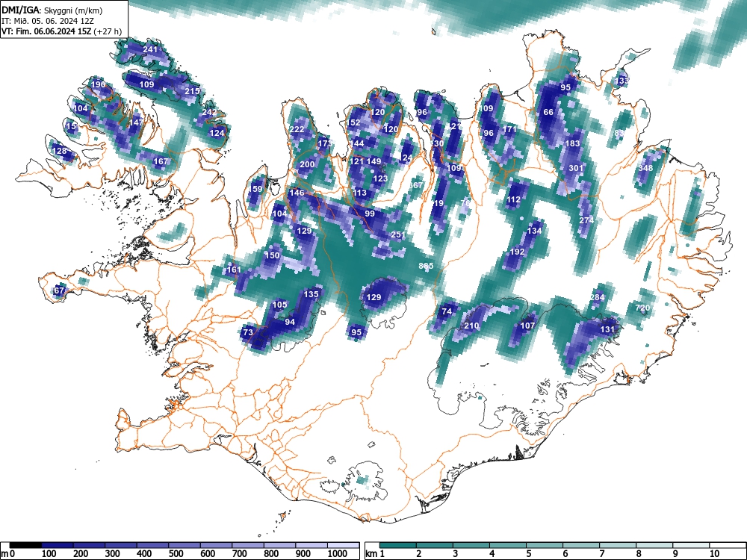Select the visibility value 190
Viewport: 747px width, 560px height.
[98, 84]
